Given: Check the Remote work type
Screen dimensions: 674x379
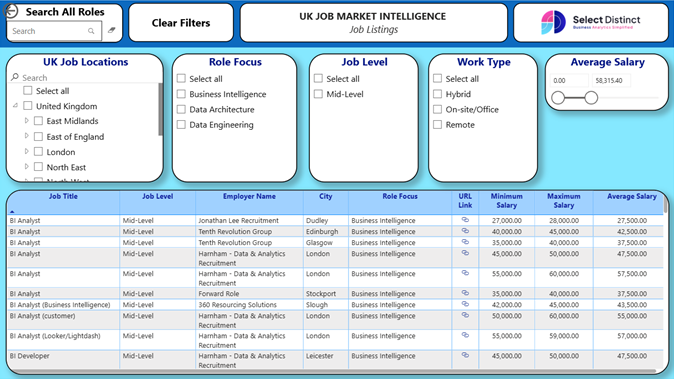Looking at the screenshot, I should pyautogui.click(x=438, y=125).
